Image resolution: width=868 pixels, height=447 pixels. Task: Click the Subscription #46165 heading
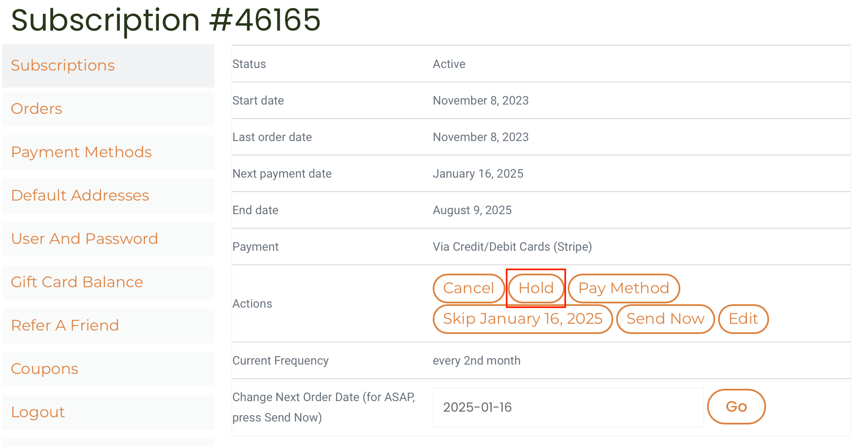coord(166,20)
